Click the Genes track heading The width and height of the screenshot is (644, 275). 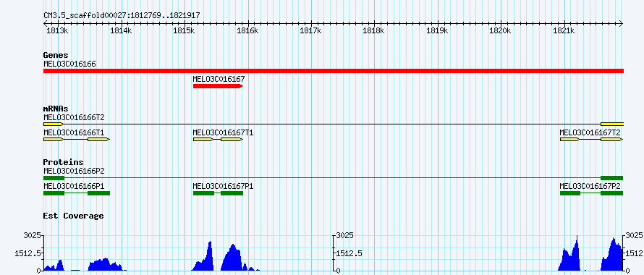(56, 55)
